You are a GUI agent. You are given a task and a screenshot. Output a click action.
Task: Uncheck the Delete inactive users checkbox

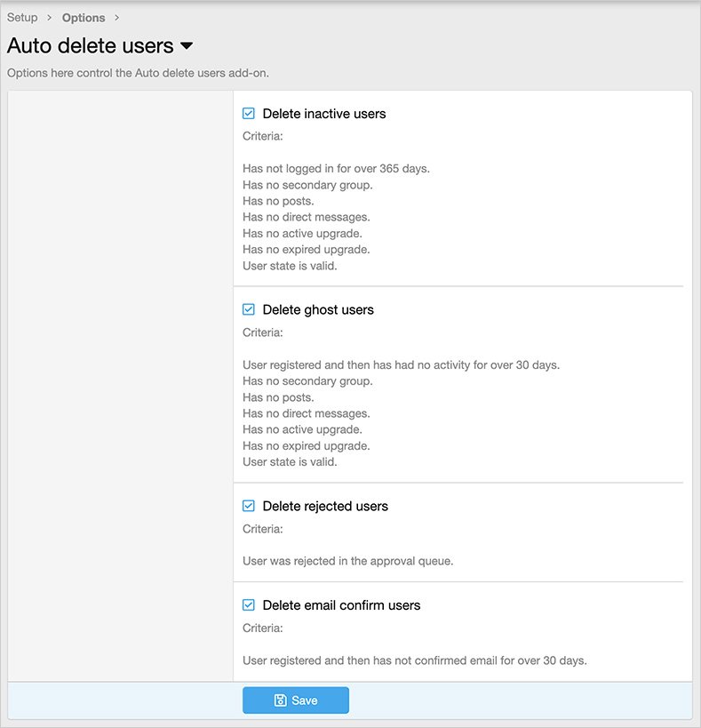point(249,114)
